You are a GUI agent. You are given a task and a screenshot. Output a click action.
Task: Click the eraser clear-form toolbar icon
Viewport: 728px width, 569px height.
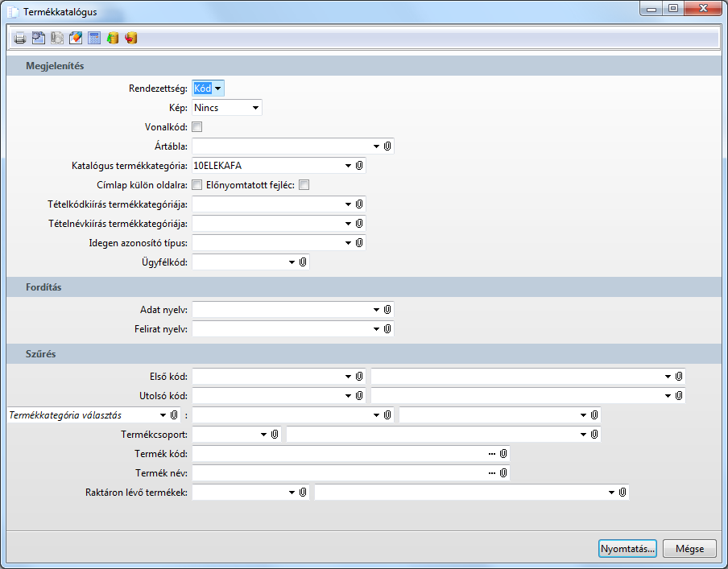(76, 38)
